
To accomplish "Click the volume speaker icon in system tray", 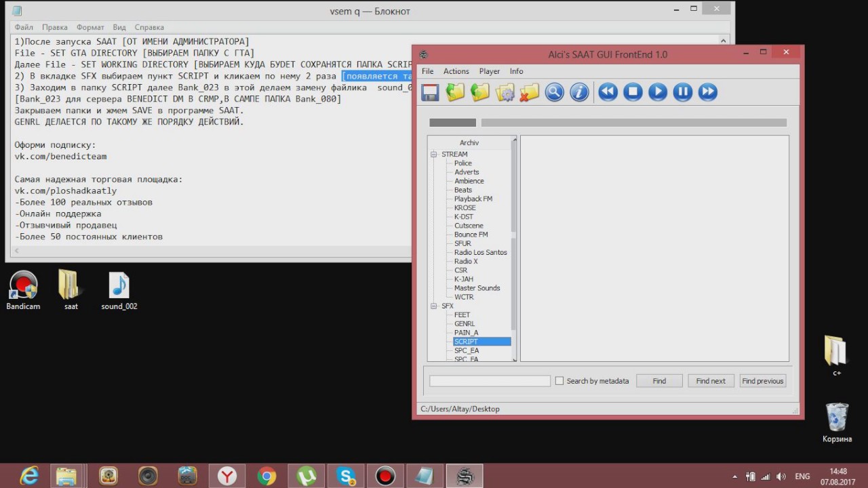I will point(781,476).
